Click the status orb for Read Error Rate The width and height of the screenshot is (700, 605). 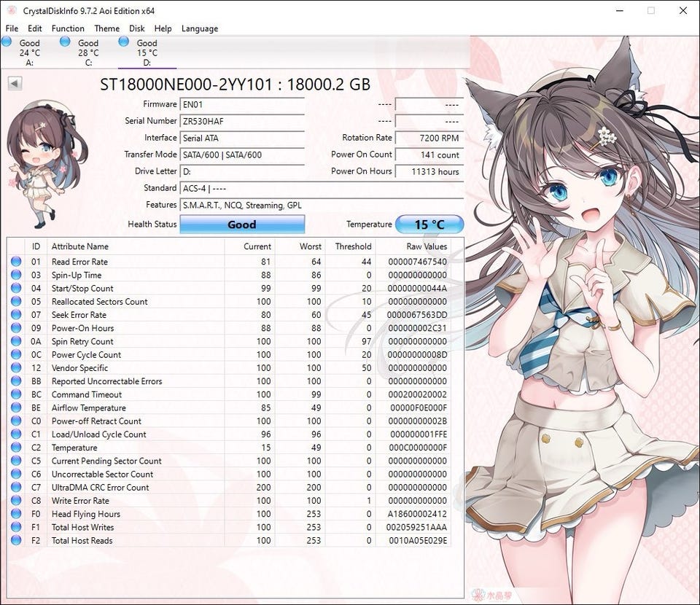16,262
